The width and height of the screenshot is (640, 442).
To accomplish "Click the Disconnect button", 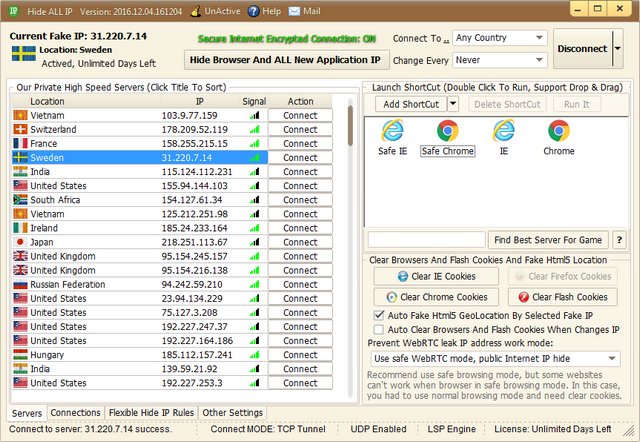I will coord(582,48).
